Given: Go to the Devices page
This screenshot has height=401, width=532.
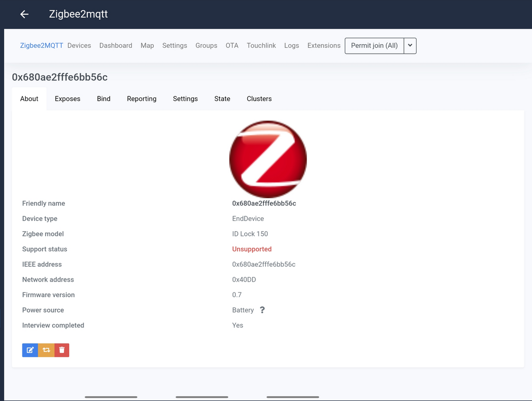Looking at the screenshot, I should 79,46.
